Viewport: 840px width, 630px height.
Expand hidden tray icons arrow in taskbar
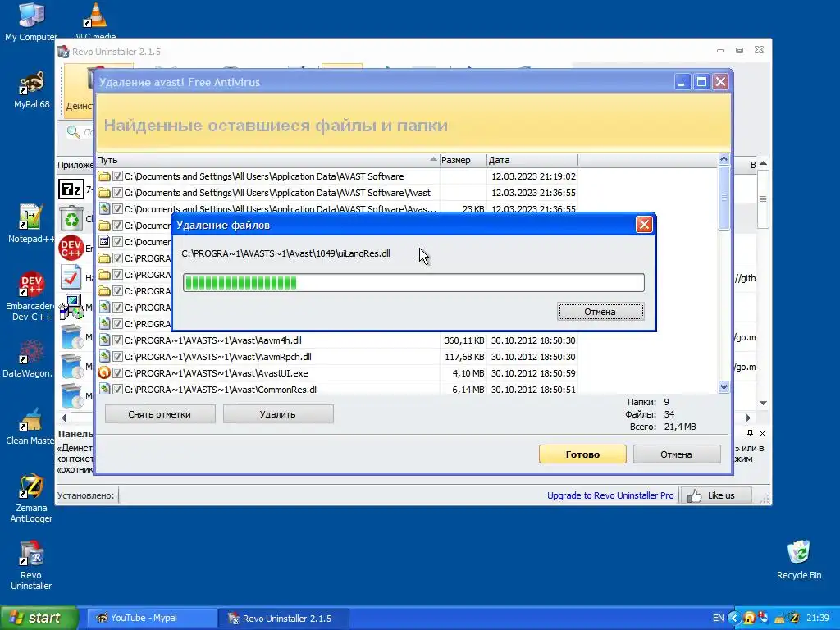click(734, 619)
